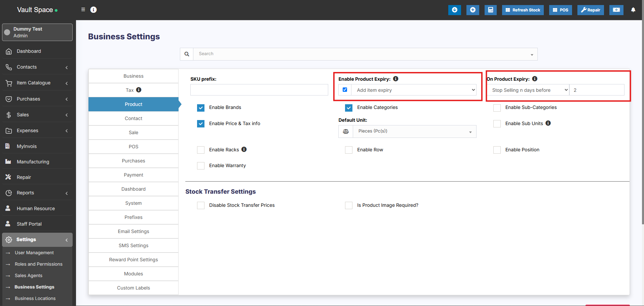Open the Email Settings tab
644x306 pixels.
point(134,231)
